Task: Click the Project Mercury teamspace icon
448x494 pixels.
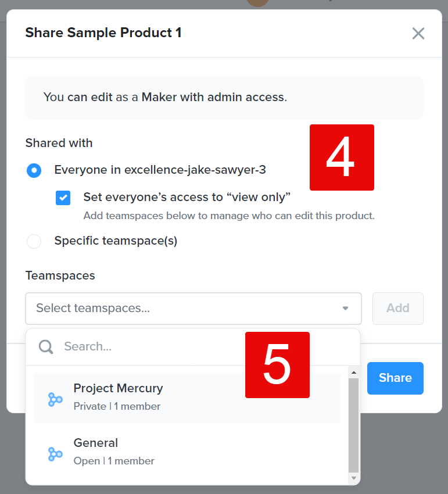Action: tap(55, 399)
